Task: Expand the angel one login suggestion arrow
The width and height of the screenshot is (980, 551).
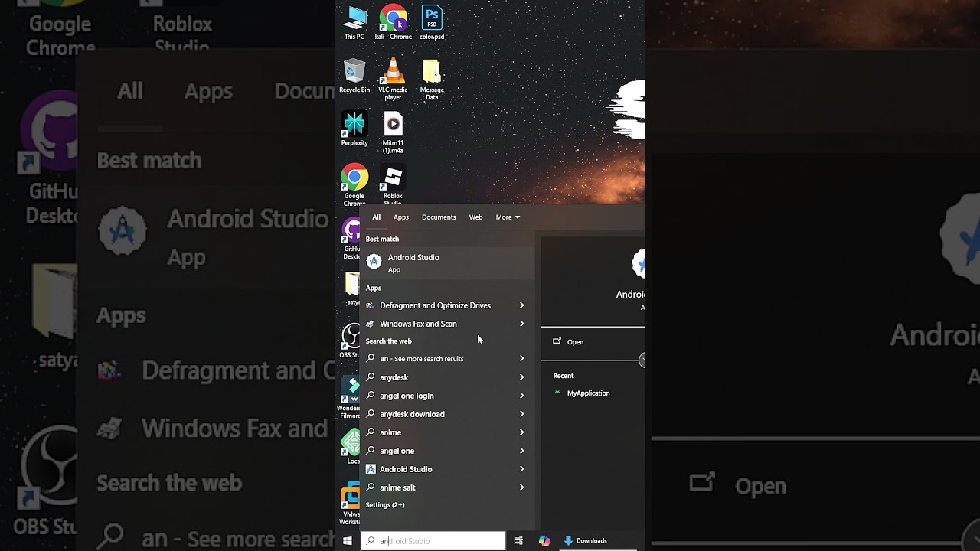Action: coord(522,396)
